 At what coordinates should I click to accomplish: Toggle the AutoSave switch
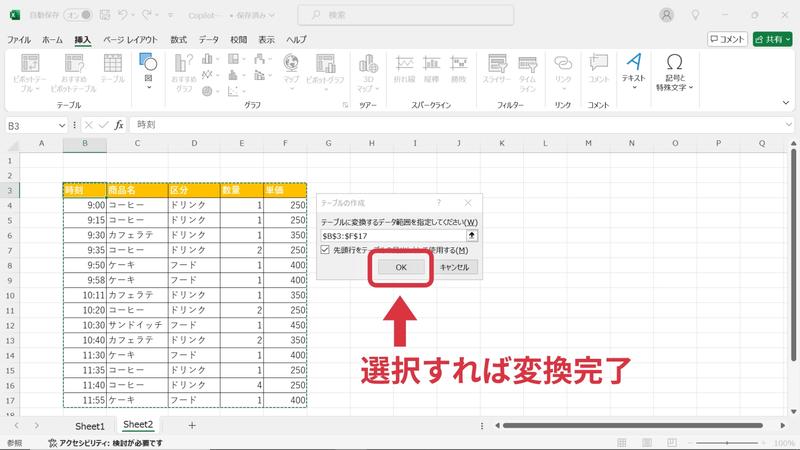point(78,15)
